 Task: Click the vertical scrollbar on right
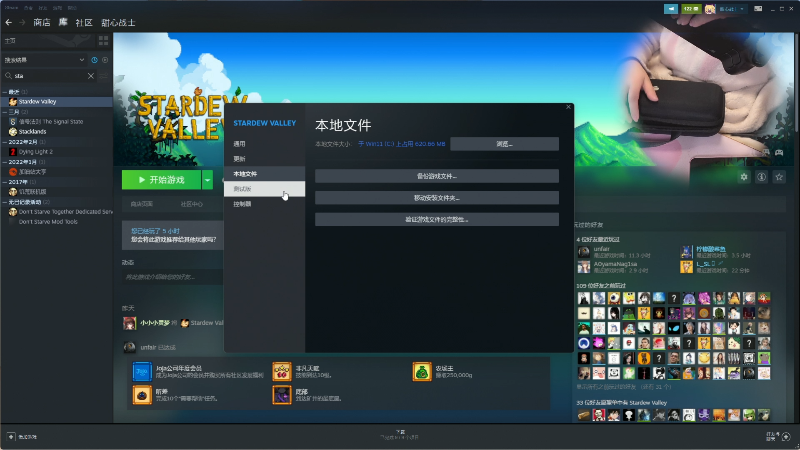tap(797, 82)
